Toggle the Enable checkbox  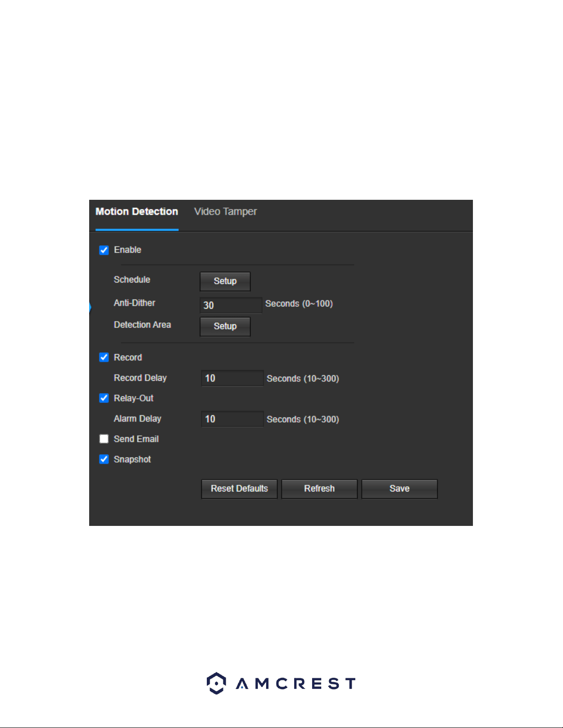(104, 250)
